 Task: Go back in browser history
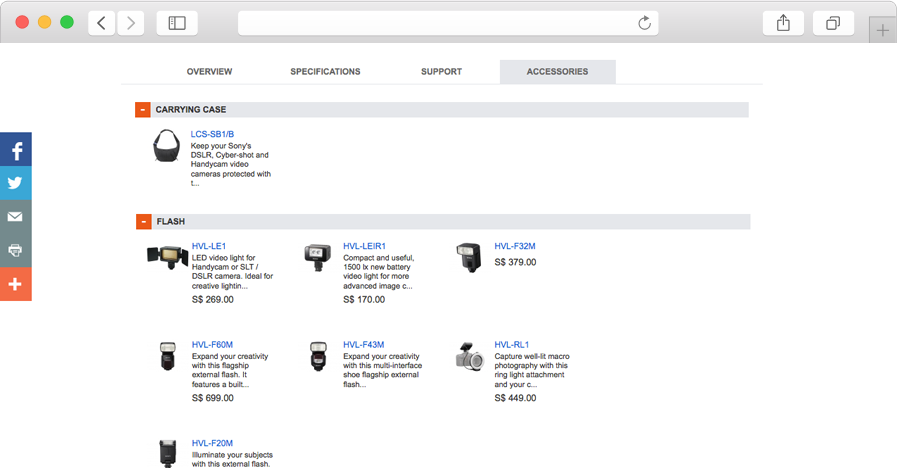coord(102,23)
